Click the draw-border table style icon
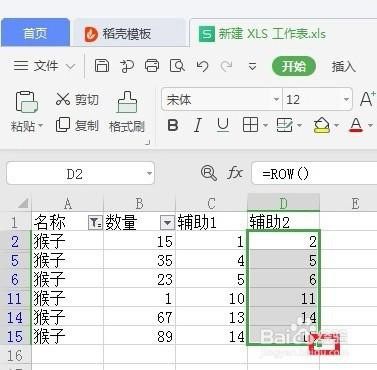Screen dimensions: 377x370 point(285,125)
